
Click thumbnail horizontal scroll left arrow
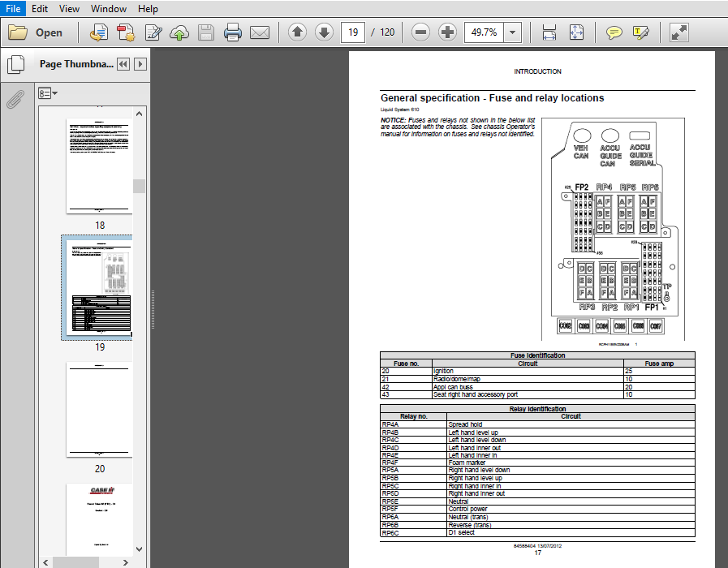point(45,562)
